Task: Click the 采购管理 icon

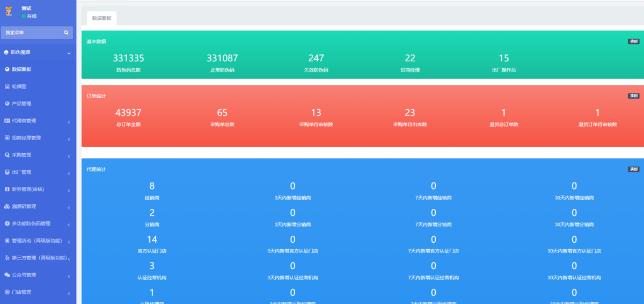Action: coord(7,155)
